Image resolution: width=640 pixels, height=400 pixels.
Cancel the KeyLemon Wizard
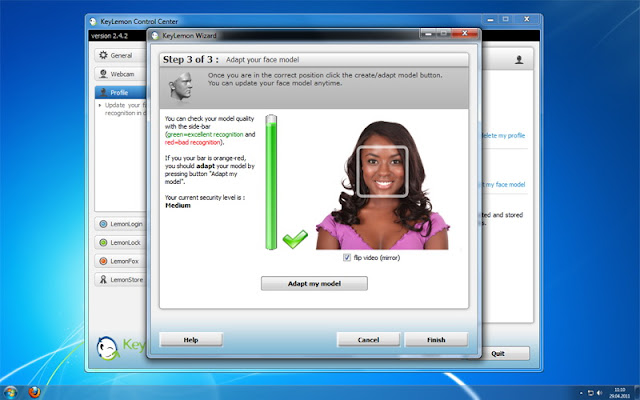point(368,340)
